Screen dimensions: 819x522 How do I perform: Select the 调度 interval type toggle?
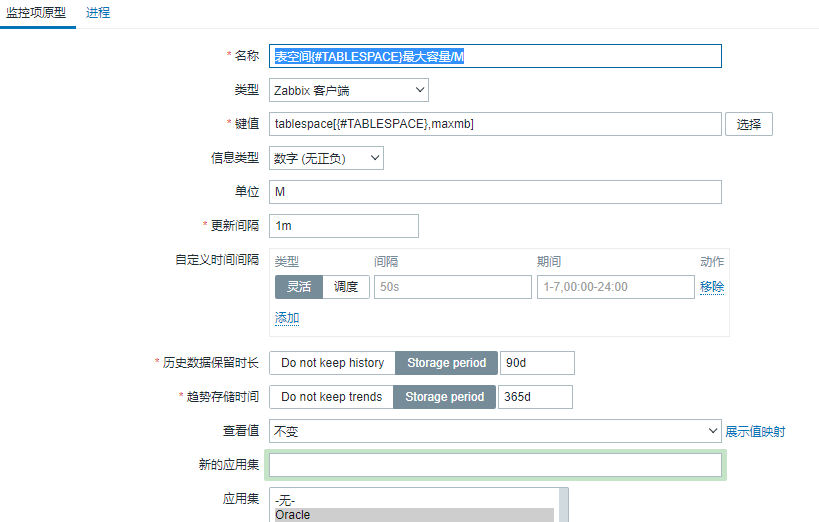click(346, 287)
